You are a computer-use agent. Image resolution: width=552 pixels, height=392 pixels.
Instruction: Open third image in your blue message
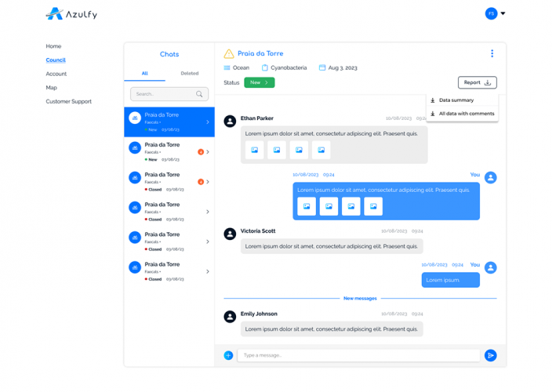tap(351, 206)
